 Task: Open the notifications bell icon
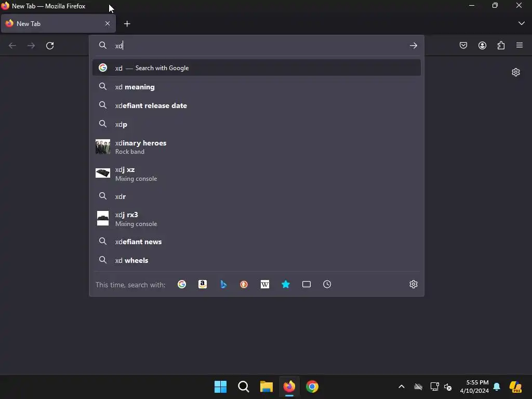[x=497, y=387]
